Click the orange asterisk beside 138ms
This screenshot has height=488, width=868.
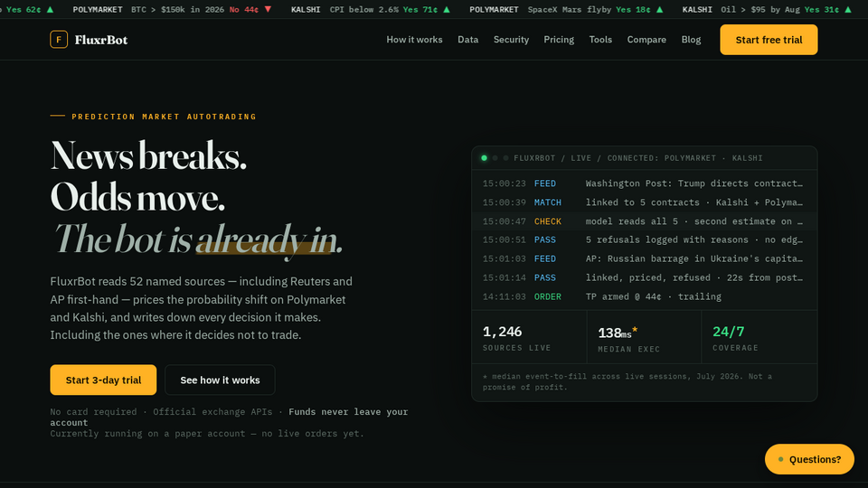click(635, 330)
